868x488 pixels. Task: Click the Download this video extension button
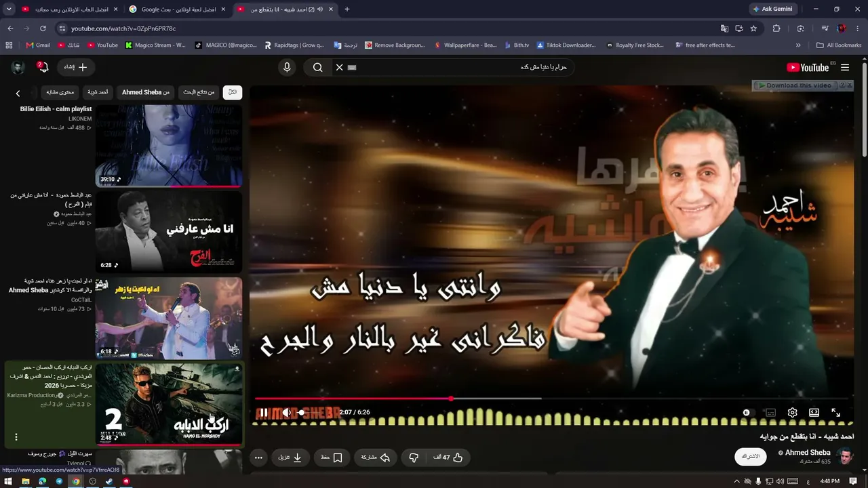pyautogui.click(x=795, y=85)
